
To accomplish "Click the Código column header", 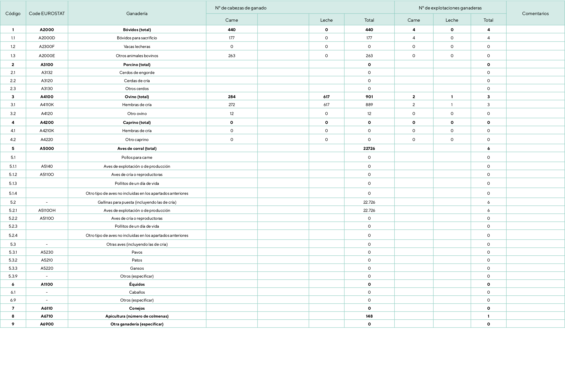I will coord(13,14).
